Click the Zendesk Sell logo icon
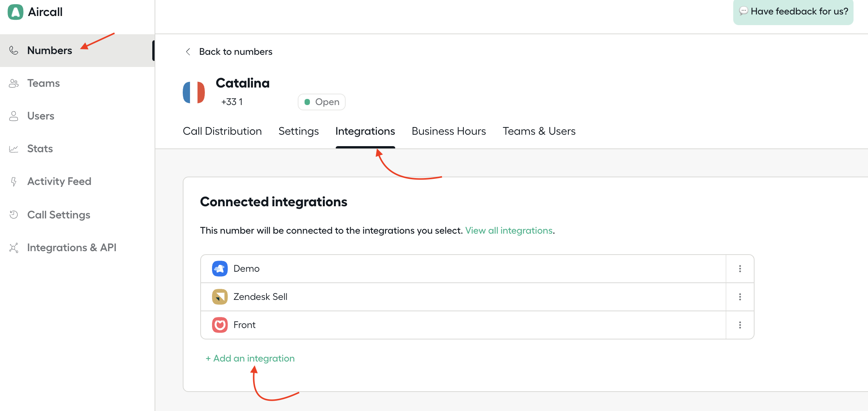The height and width of the screenshot is (411, 868). [220, 297]
